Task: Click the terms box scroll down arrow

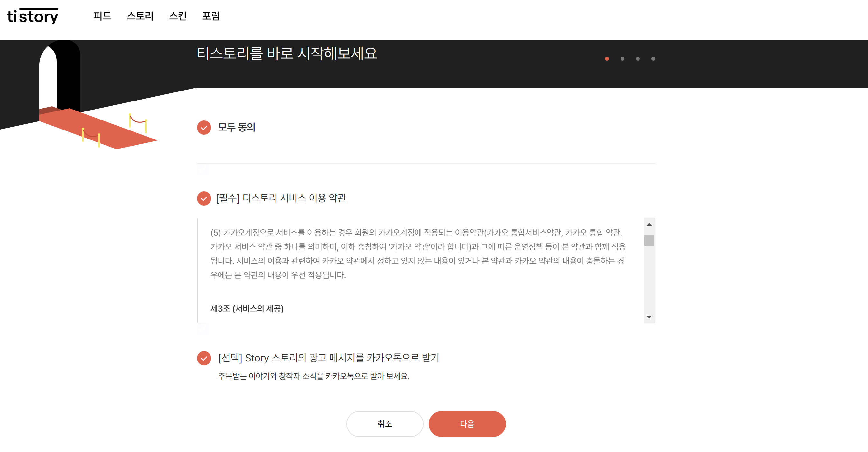Action: [649, 317]
